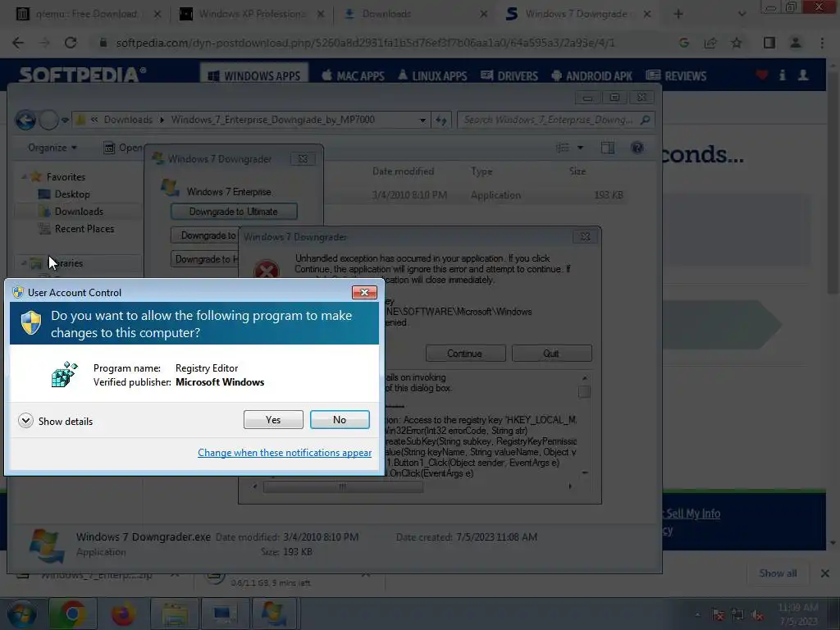Open the address bar dropdown in Explorer
The height and width of the screenshot is (630, 840).
(422, 120)
